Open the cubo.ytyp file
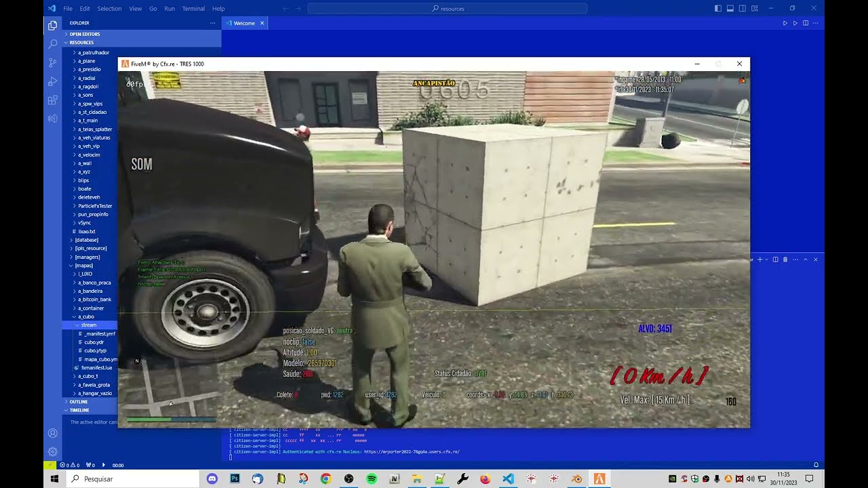 (x=90, y=350)
